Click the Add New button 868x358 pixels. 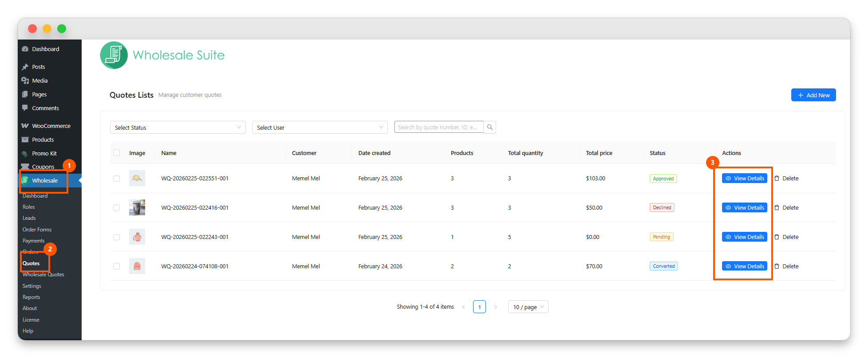pos(813,95)
